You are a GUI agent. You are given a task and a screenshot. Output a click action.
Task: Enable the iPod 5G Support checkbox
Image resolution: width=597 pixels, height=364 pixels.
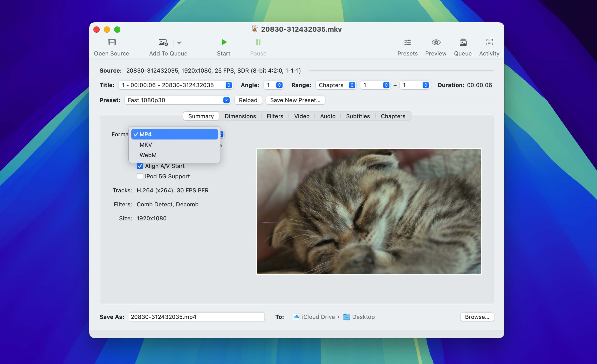point(140,176)
